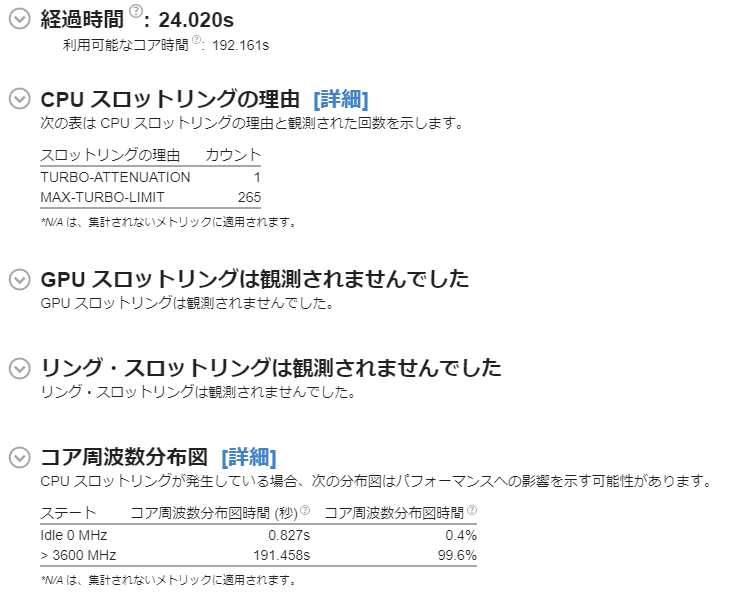Click help icon beside コア周波数分布図時間 (秒) header
Image resolution: width=751 pixels, height=609 pixels.
pos(305,510)
